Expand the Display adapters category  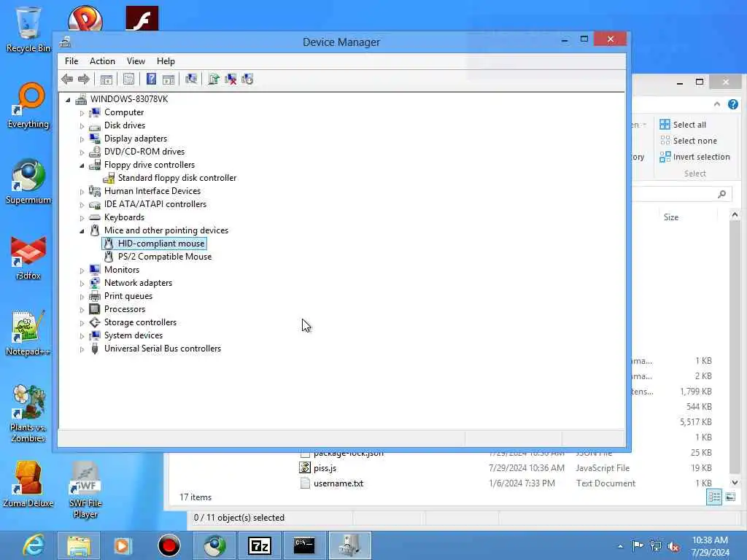pyautogui.click(x=82, y=139)
